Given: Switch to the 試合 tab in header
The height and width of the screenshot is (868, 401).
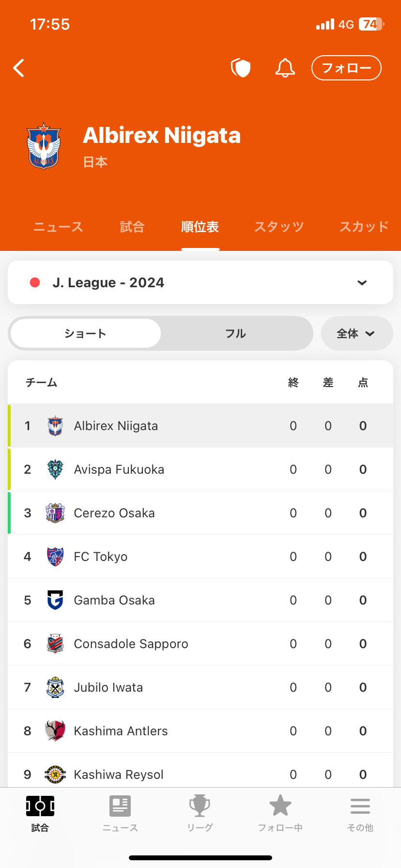Looking at the screenshot, I should tap(132, 227).
